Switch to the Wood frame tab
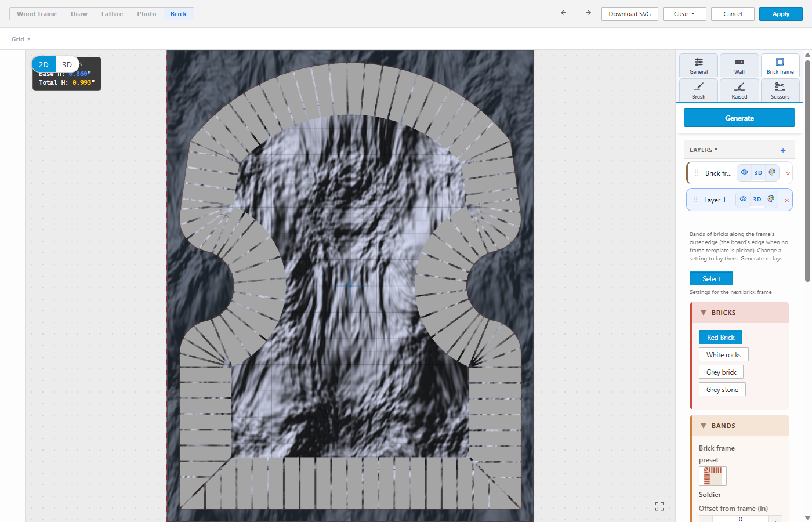 37,14
